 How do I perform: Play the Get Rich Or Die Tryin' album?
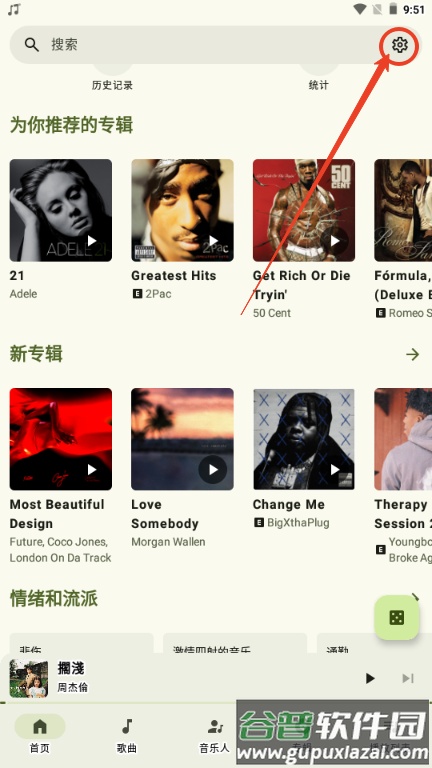(335, 240)
